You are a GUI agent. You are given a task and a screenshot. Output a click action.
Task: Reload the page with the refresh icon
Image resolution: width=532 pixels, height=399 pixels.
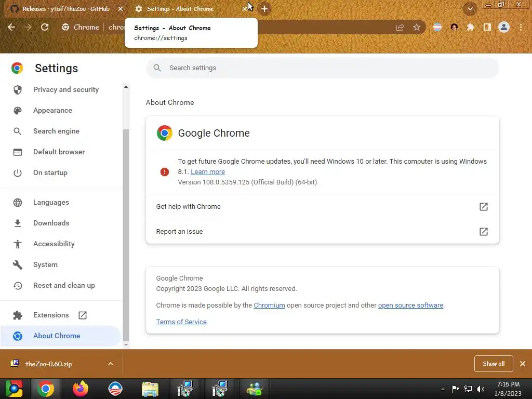coord(45,27)
